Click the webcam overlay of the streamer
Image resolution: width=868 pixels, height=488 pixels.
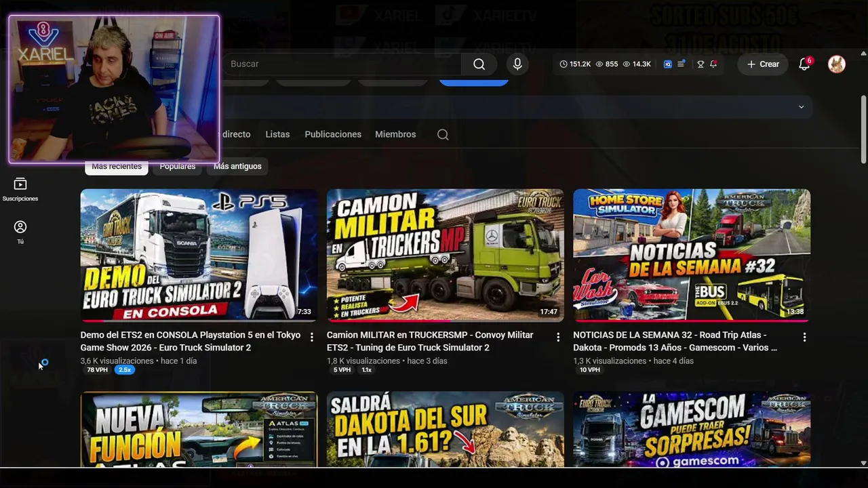pos(114,89)
